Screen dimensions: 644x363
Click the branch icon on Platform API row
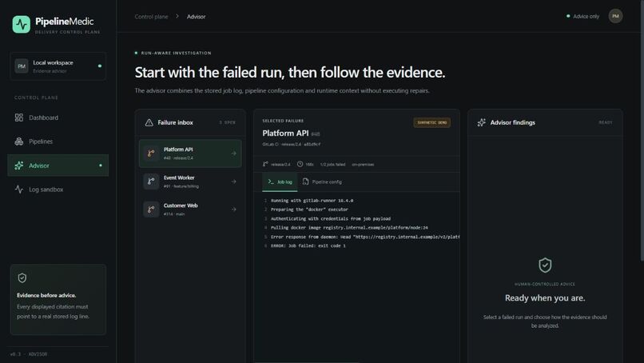(151, 154)
